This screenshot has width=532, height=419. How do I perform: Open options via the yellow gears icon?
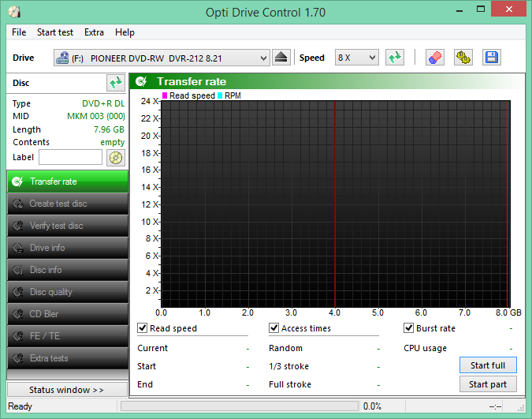coord(463,58)
